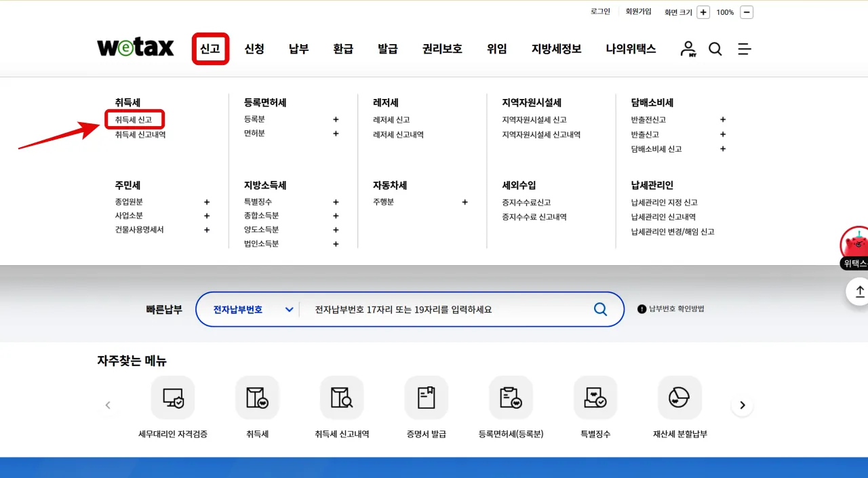Click the 세무대리인 자격검증 icon
The image size is (868, 478).
tap(172, 398)
